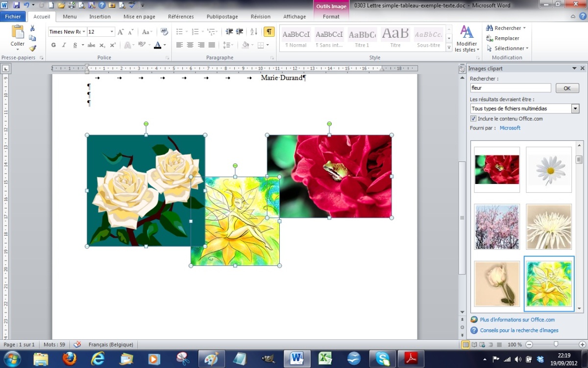Select the pink cherry blossom clipart thumbnail

click(497, 227)
